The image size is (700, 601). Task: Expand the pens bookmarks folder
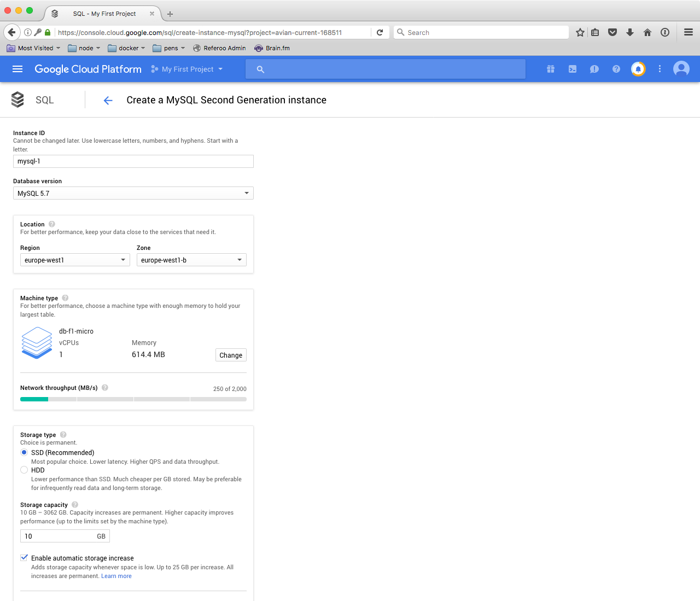tap(169, 48)
